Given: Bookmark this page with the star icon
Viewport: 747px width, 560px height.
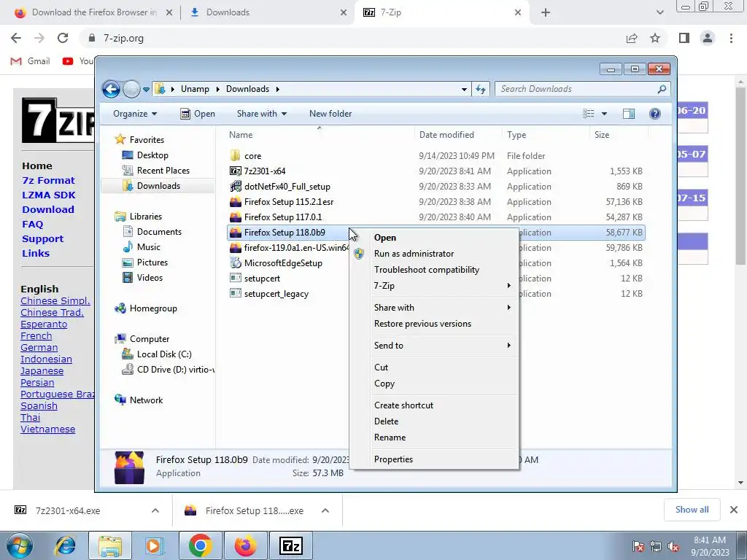Looking at the screenshot, I should point(655,38).
